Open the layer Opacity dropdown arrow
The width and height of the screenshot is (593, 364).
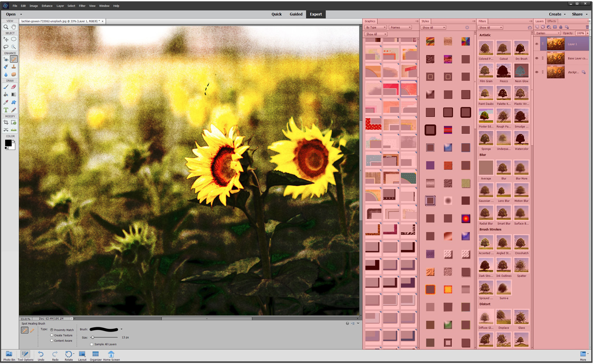[588, 33]
